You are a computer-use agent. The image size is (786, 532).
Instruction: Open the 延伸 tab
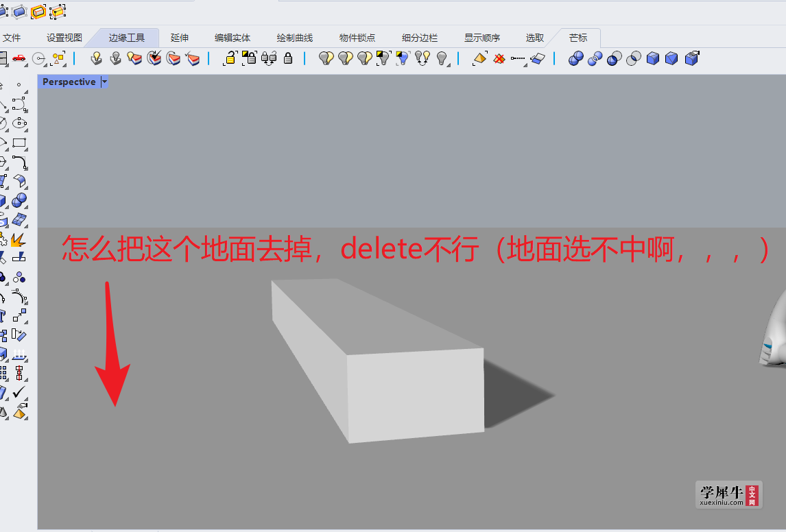pyautogui.click(x=180, y=38)
